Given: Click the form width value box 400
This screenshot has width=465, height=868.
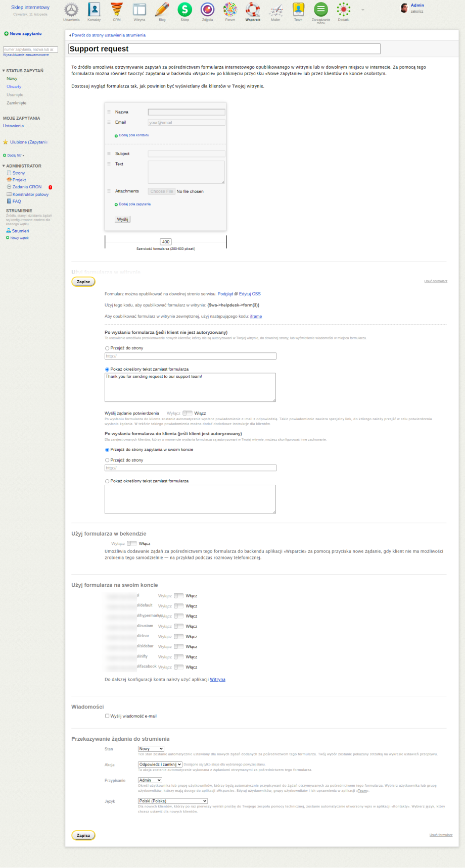Looking at the screenshot, I should coord(166,242).
